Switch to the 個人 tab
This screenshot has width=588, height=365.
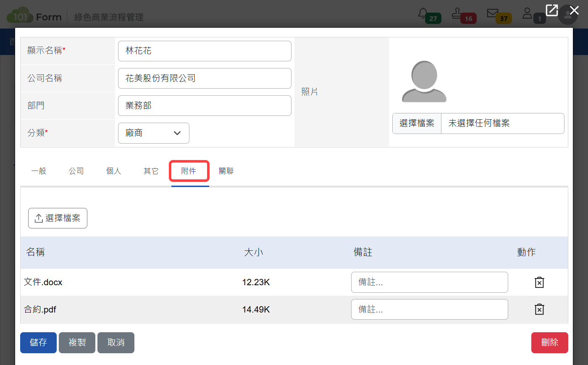(114, 171)
